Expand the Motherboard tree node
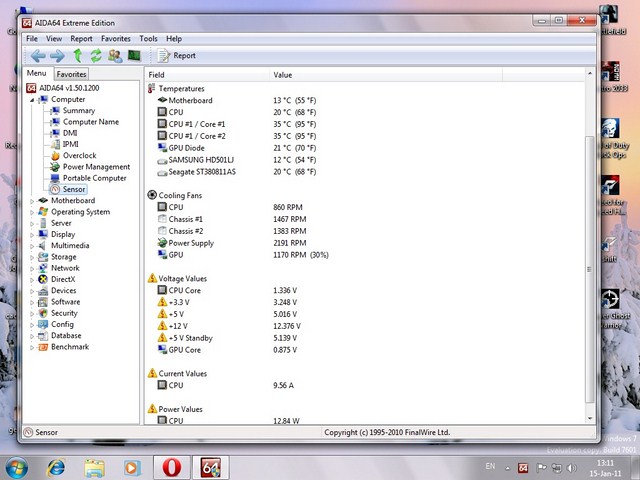 coord(32,201)
